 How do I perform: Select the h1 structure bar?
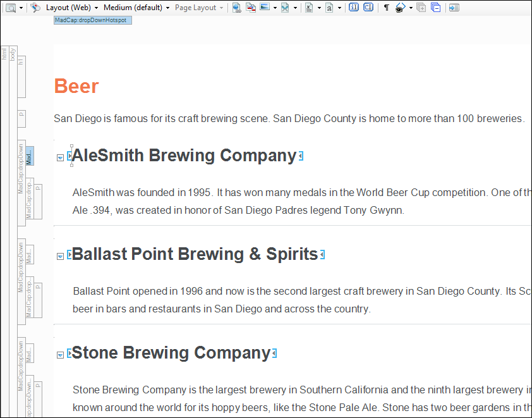coord(21,77)
